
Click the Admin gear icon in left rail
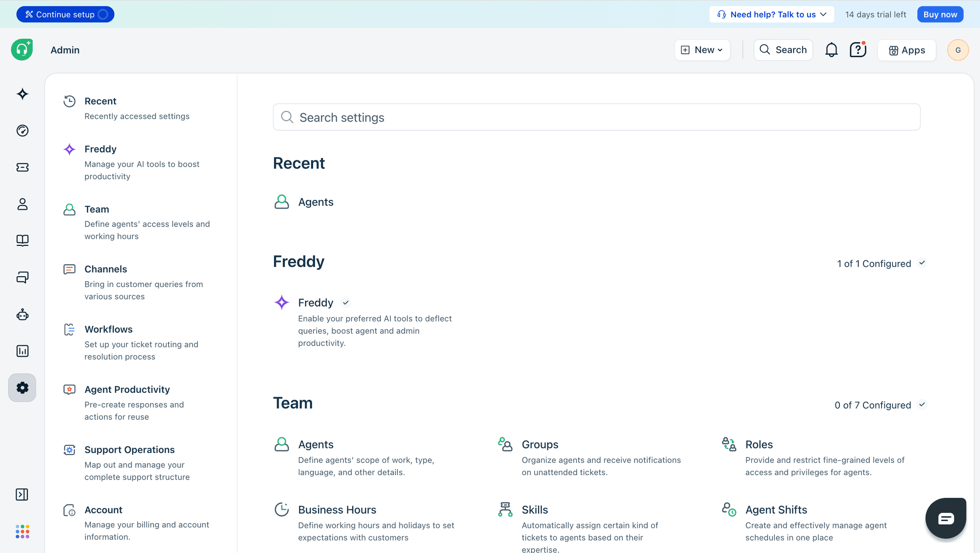23,388
